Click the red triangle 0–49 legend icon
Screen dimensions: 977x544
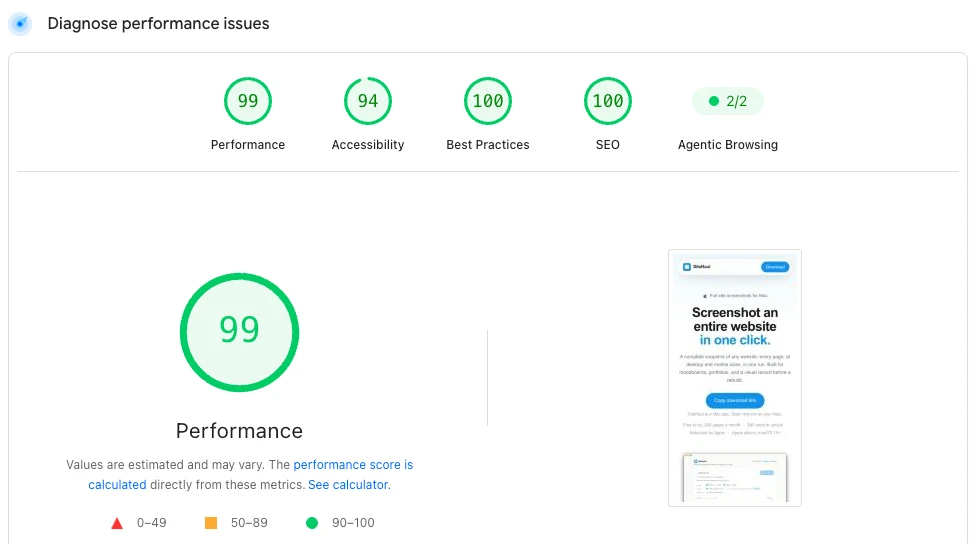[x=117, y=523]
